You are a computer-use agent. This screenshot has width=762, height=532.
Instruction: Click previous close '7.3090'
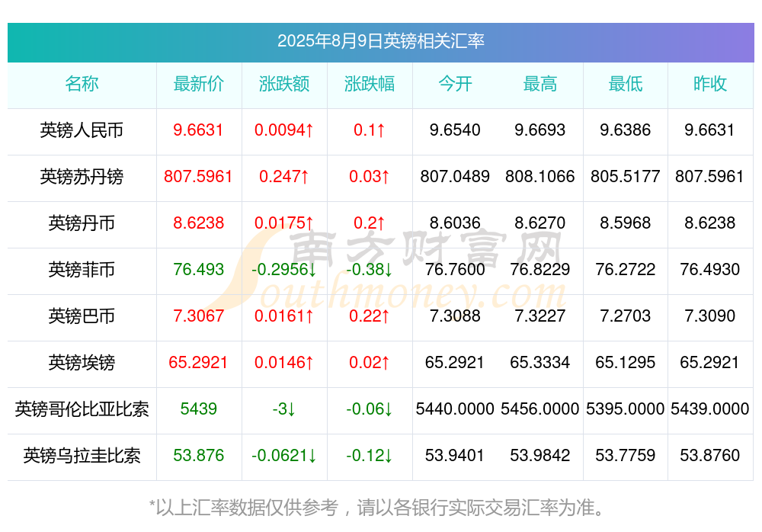point(710,316)
